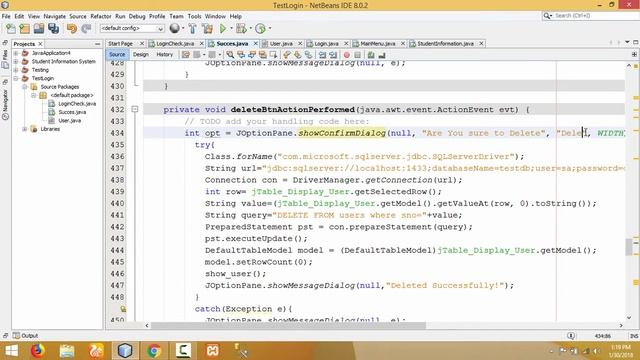The width and height of the screenshot is (640, 360).
Task: Minimize the Projects panel
Action: pyautogui.click(x=97, y=44)
